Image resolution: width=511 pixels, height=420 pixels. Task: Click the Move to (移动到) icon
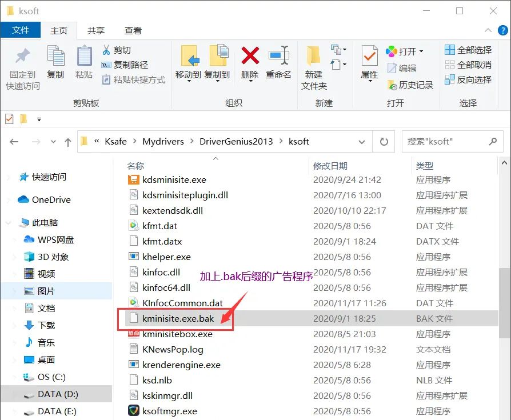[188, 57]
